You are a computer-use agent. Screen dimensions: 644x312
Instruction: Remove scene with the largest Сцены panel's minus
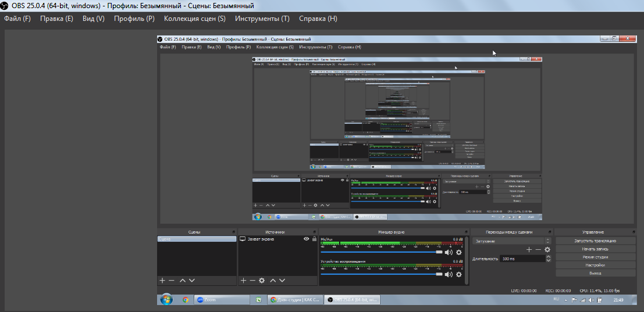(172, 281)
